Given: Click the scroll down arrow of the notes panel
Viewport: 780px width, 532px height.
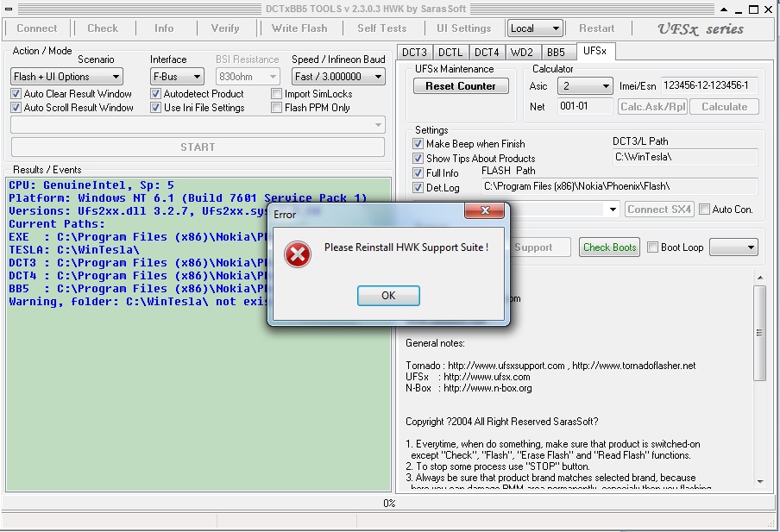Looking at the screenshot, I should [x=759, y=481].
